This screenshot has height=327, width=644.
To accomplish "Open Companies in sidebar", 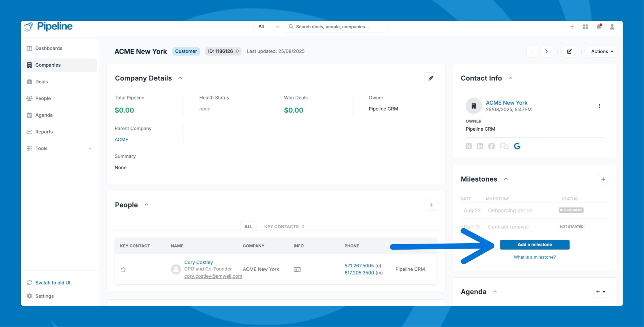I will coord(60,65).
